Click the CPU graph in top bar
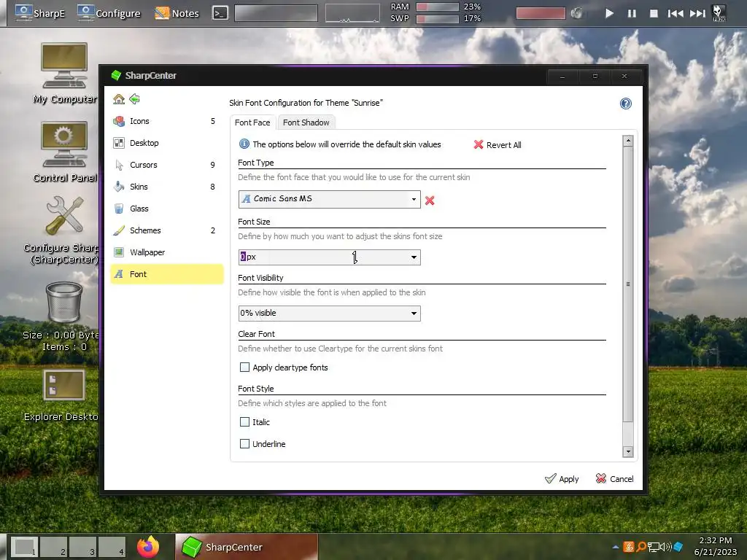The height and width of the screenshot is (560, 747). click(352, 13)
